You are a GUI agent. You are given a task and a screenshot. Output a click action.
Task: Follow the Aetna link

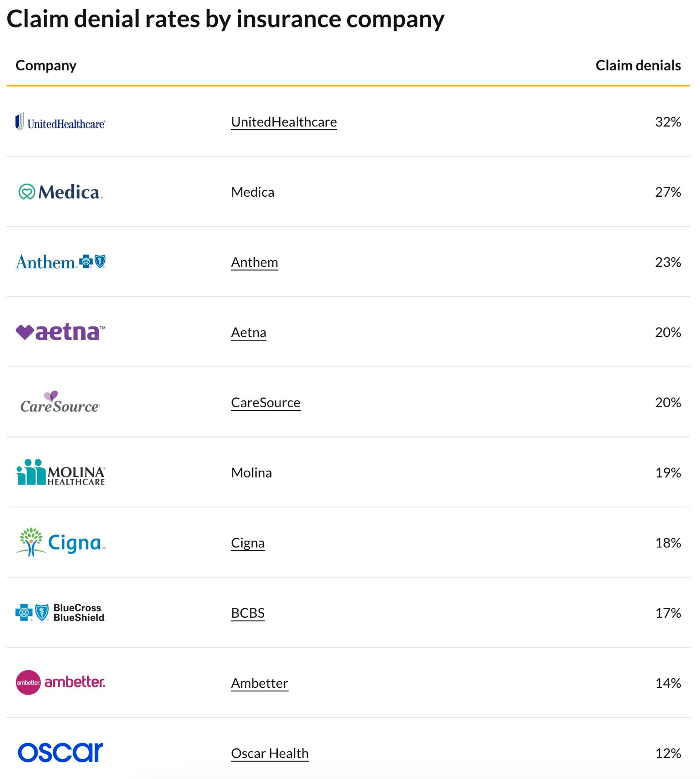click(x=249, y=333)
